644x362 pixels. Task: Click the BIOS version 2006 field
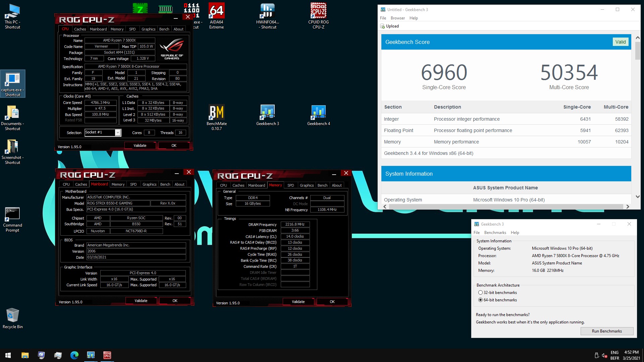136,251
